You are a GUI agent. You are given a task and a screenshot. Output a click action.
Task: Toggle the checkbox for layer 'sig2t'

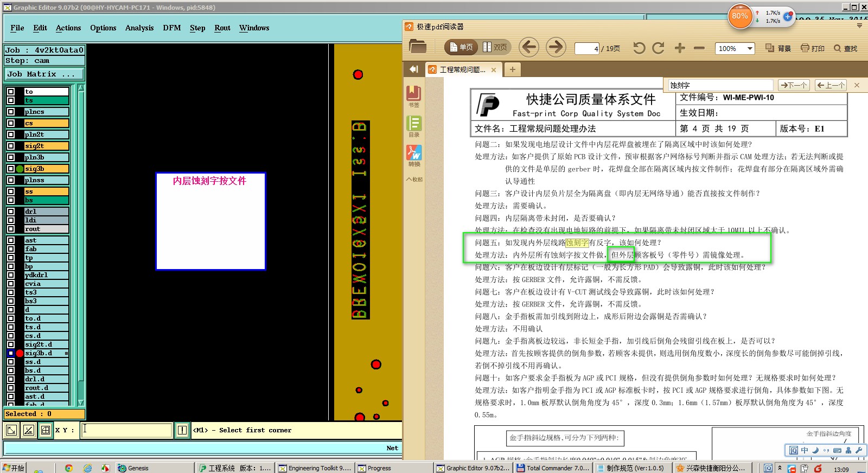pos(11,146)
